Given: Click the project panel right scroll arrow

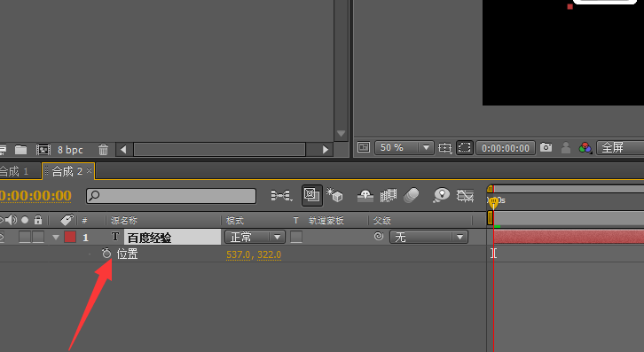Looking at the screenshot, I should click(x=326, y=150).
